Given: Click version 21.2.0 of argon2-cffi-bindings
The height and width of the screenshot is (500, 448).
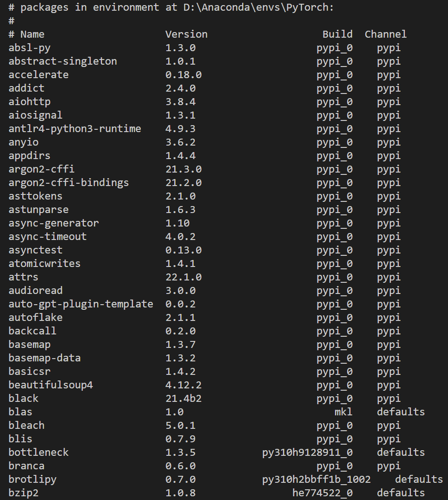Looking at the screenshot, I should click(184, 183).
